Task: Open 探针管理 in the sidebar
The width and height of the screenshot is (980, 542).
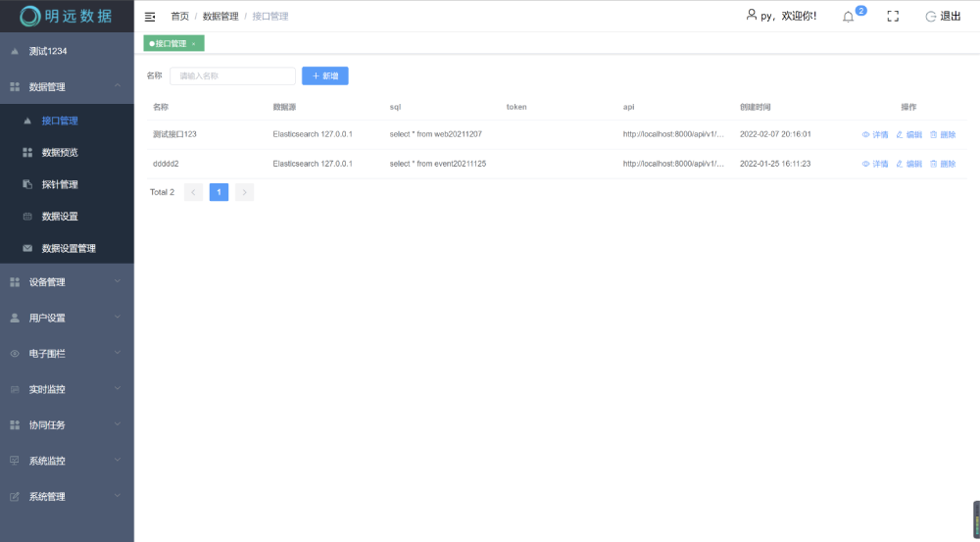Action: point(67,184)
